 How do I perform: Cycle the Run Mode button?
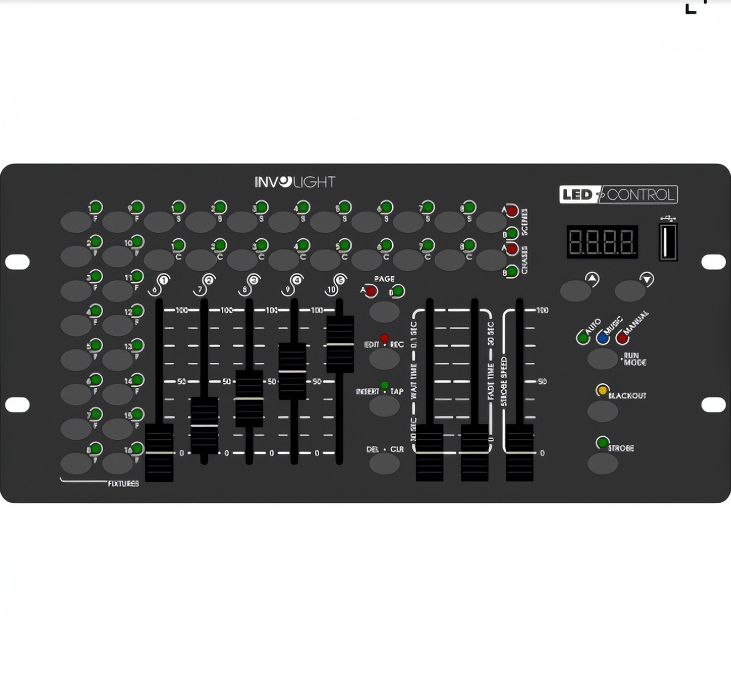602,359
